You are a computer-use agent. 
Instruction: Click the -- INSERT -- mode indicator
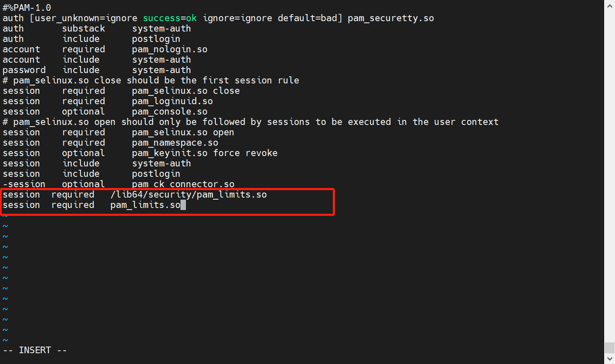[35, 350]
